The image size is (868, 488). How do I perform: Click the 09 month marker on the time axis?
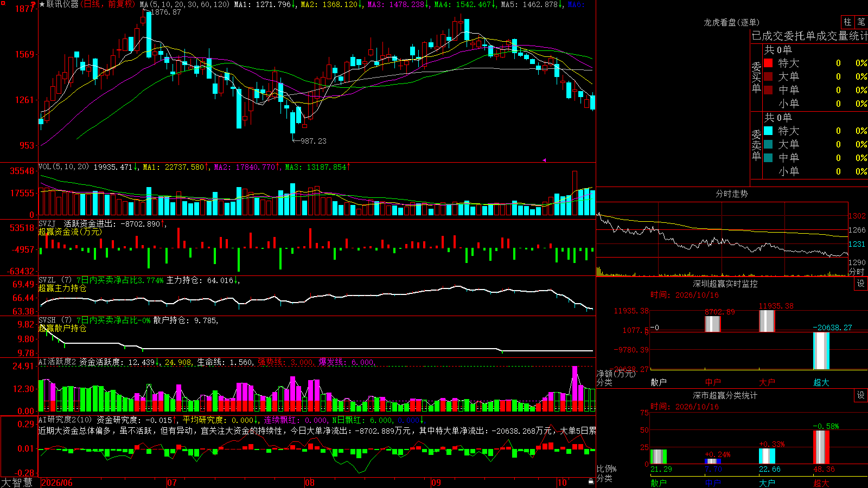tap(436, 483)
